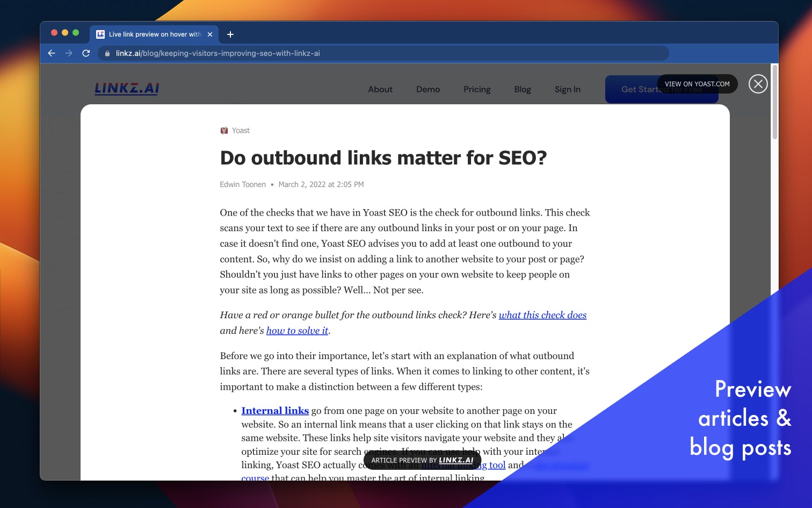Click the LINKZ.AI logo
The height and width of the screenshot is (508, 812).
(x=127, y=89)
